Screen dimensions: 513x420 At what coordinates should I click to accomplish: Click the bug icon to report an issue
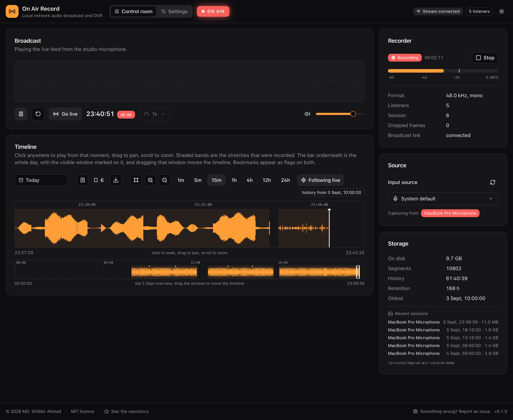pyautogui.click(x=415, y=411)
